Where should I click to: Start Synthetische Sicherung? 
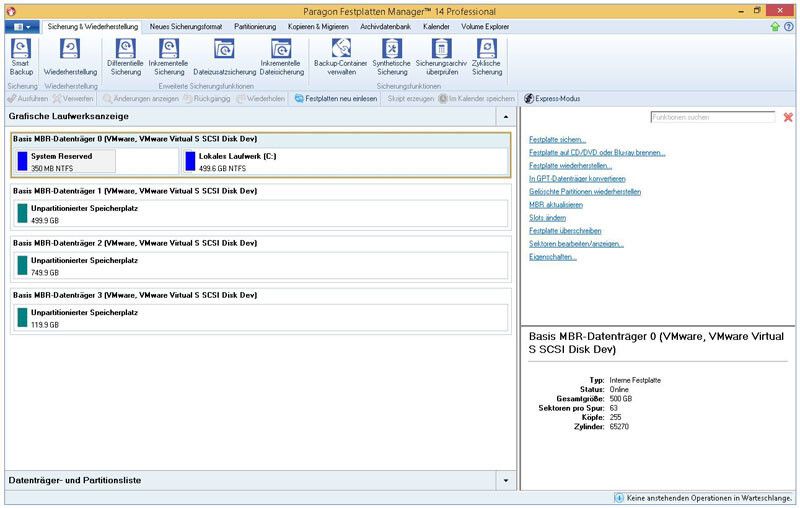tap(391, 57)
